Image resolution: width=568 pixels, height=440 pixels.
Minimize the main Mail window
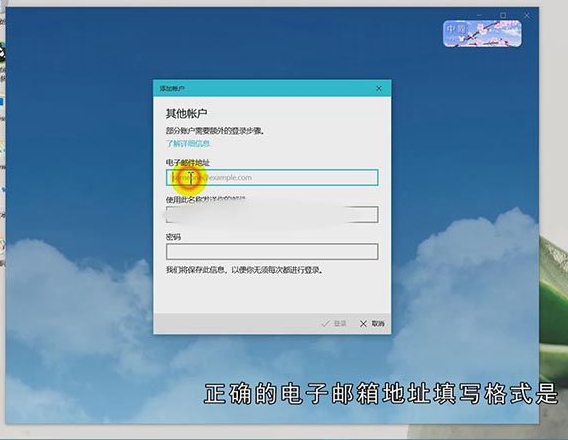(x=480, y=15)
